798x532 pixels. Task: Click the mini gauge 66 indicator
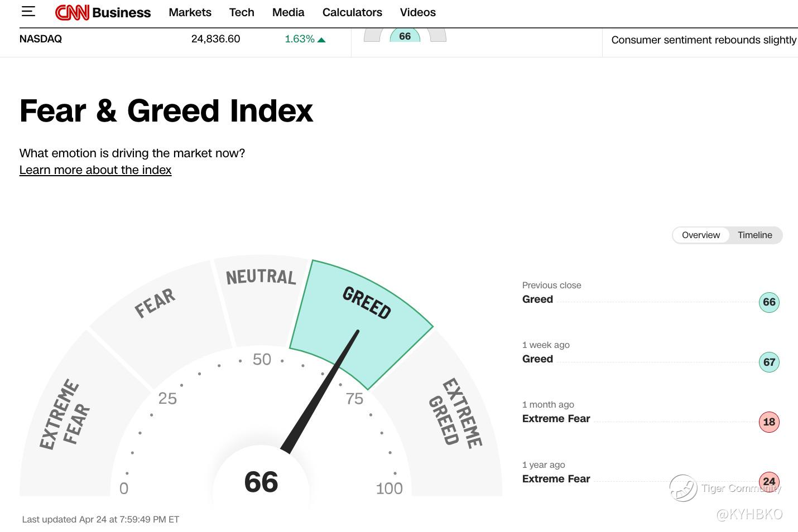[x=405, y=36]
